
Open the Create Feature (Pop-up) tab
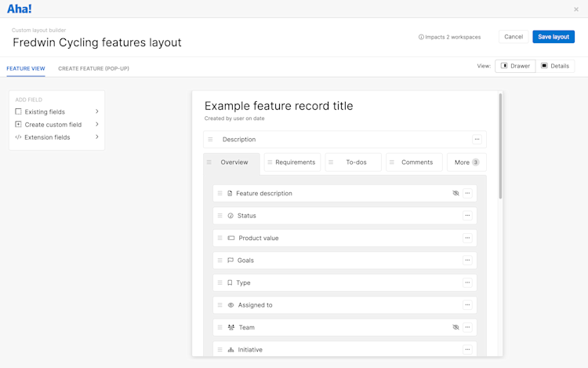93,68
